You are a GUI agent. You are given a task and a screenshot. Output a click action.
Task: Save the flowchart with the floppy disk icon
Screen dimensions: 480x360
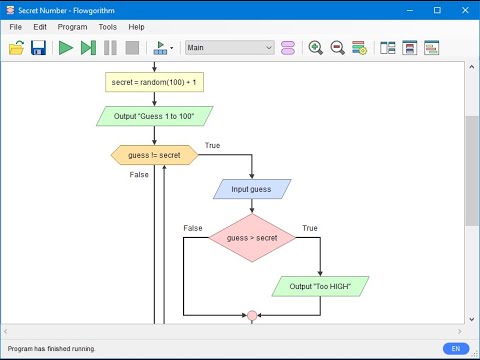pyautogui.click(x=38, y=48)
